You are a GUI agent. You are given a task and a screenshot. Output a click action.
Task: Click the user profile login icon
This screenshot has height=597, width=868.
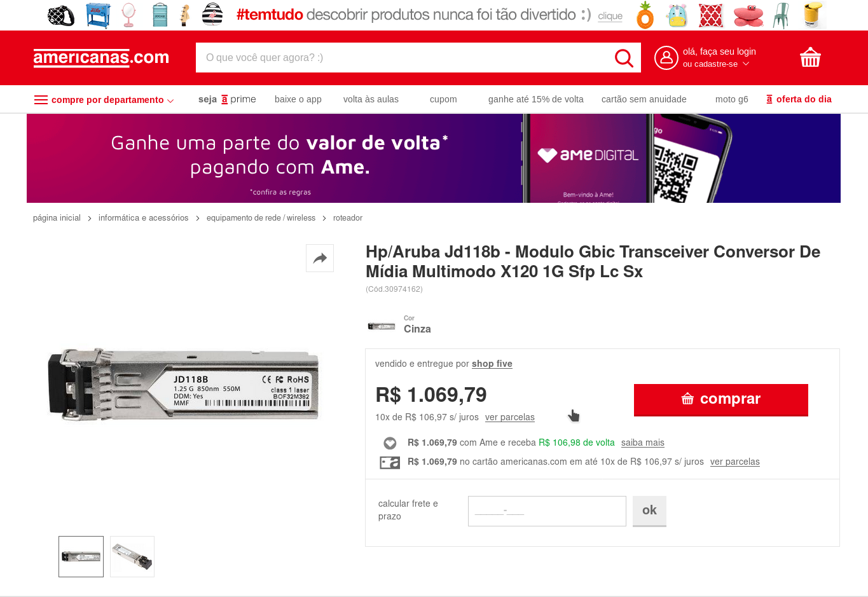[666, 58]
